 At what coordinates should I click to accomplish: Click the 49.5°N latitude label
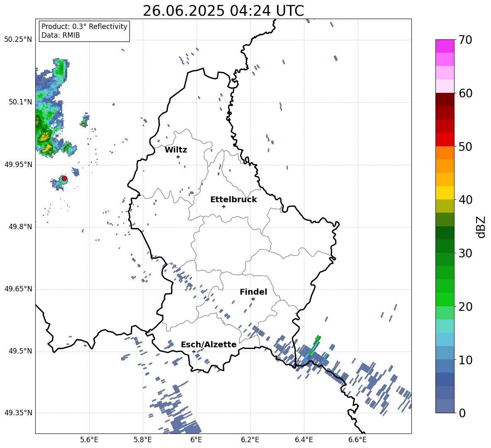(x=20, y=351)
